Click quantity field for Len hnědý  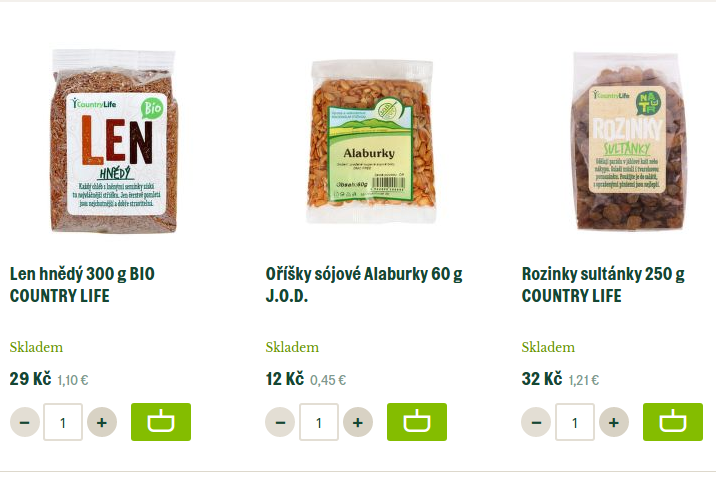[x=63, y=422]
